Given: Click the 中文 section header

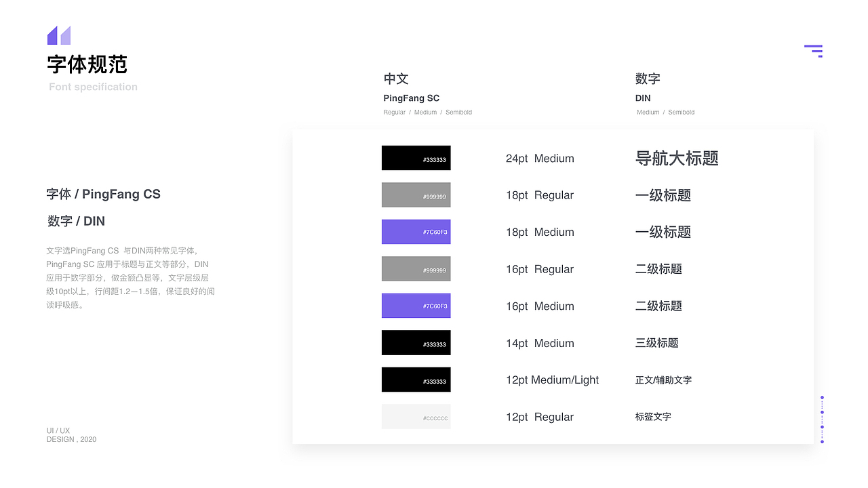Looking at the screenshot, I should [x=395, y=79].
